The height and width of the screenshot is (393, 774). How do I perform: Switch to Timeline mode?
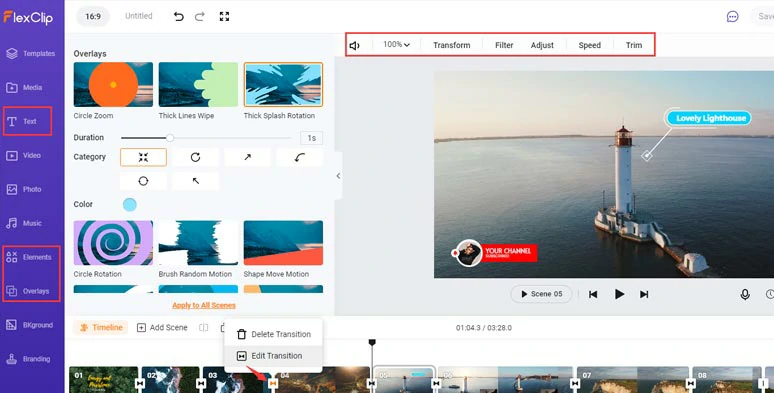[x=101, y=327]
